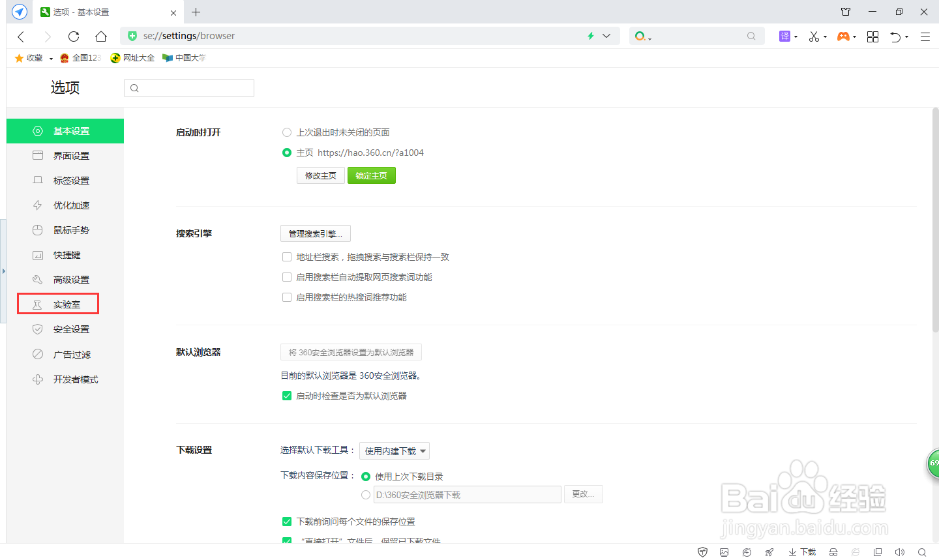Open the skin (shirt) icon in title bar
939x560 pixels.
846,12
